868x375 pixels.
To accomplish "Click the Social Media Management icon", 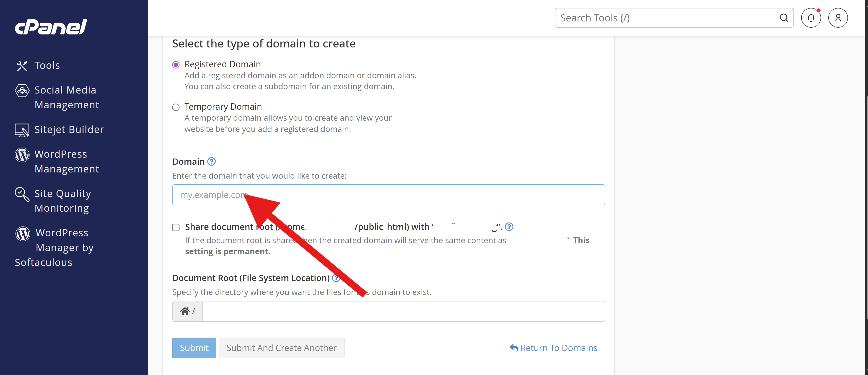I will click(22, 90).
